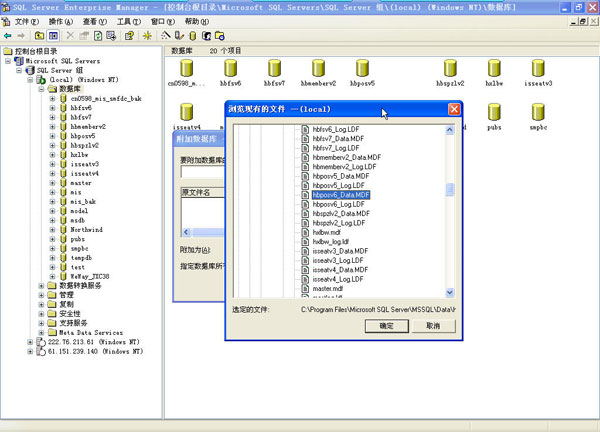Select mis_bak database in tree
This screenshot has height=432, width=600.
83,202
